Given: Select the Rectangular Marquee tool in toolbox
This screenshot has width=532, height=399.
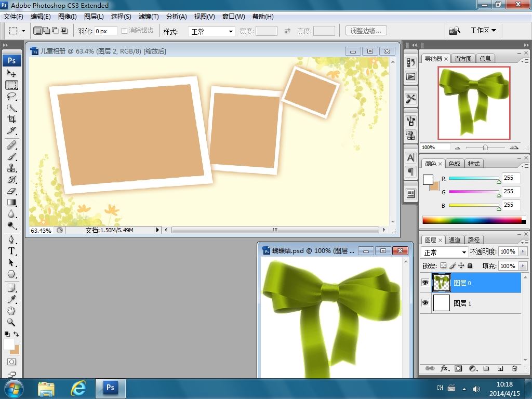Looking at the screenshot, I should coord(11,85).
